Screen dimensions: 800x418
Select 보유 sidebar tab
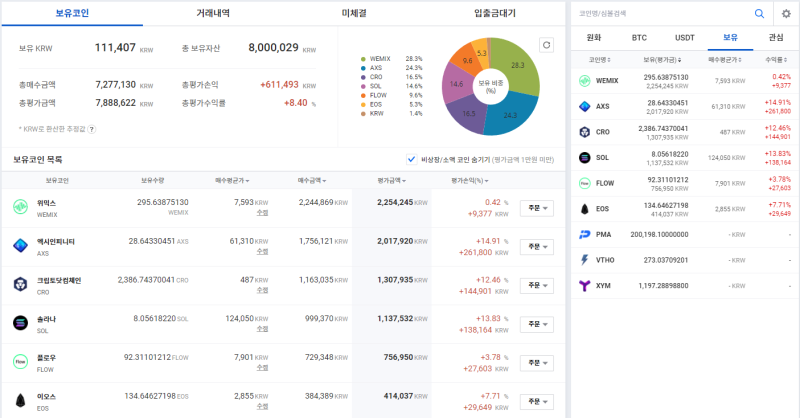pos(730,38)
